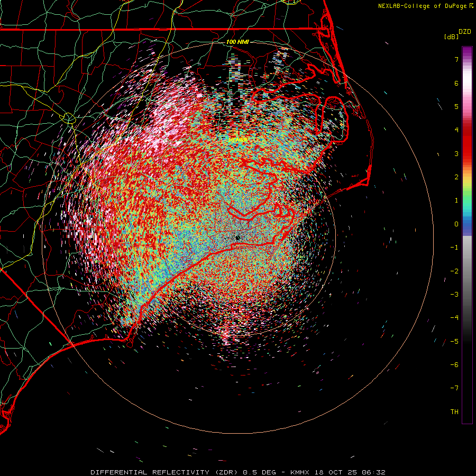Screen dimensions: 476x476
Task: Click the positive 2 dB scale label
Action: (x=456, y=177)
